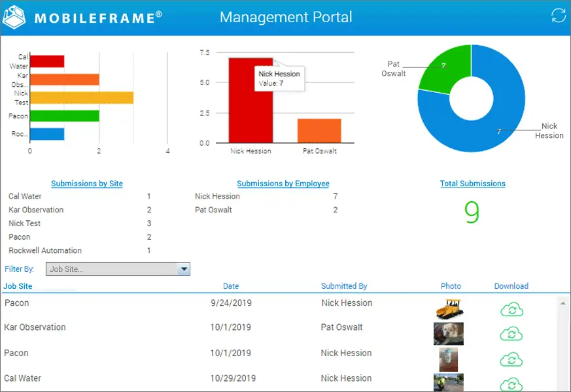This screenshot has width=571, height=392.
Task: Click cloud download for Pacon 10/1/2019 row
Action: (511, 359)
